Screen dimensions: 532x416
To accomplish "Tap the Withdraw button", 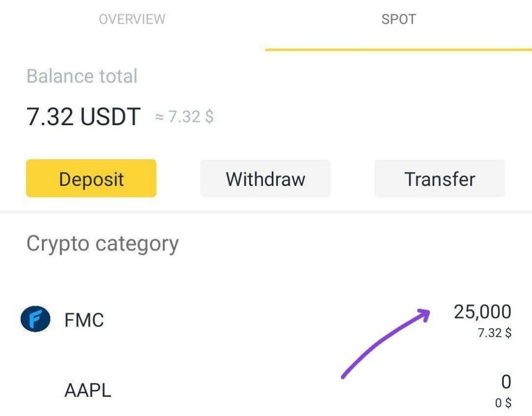I will (x=265, y=178).
